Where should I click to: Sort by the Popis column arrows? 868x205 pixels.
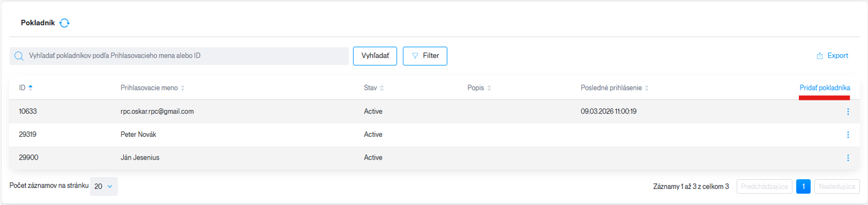point(489,88)
